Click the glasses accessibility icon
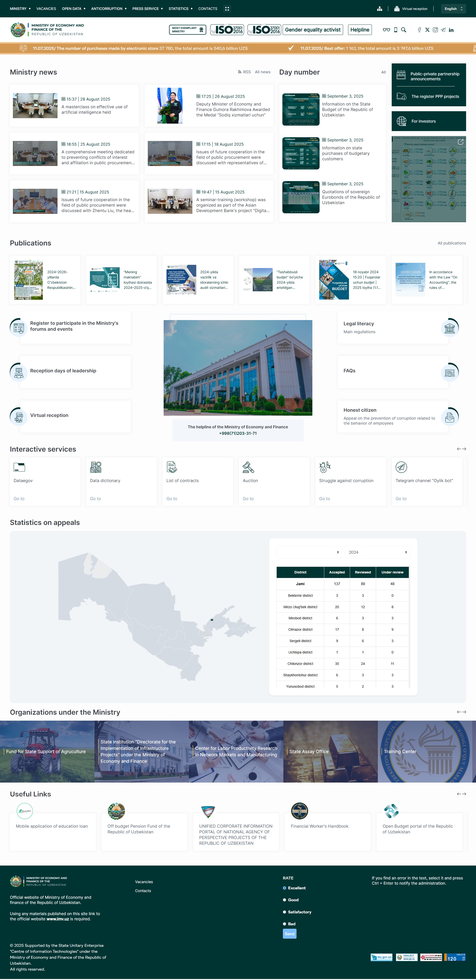476x980 pixels. [386, 30]
